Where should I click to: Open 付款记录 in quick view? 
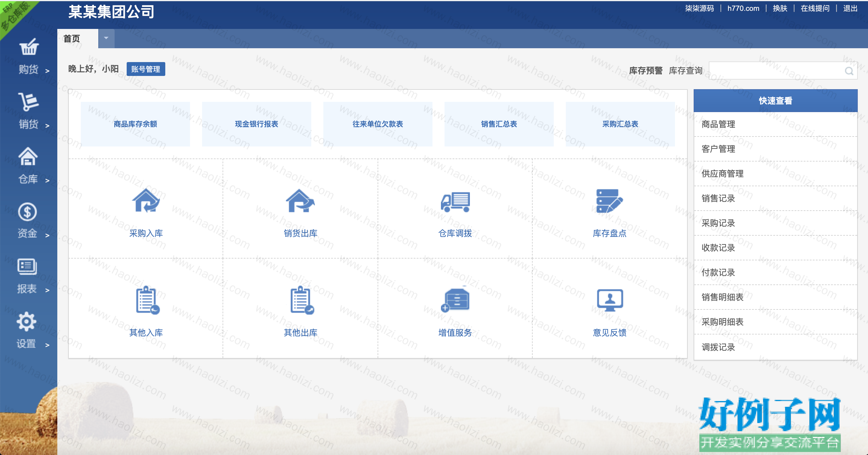click(775, 273)
